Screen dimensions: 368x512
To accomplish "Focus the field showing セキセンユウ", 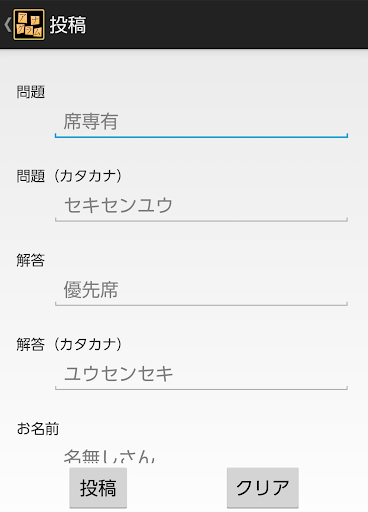I will [x=201, y=206].
